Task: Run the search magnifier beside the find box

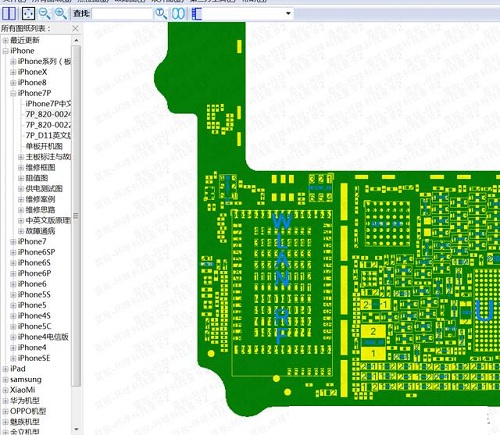Action: coord(161,14)
